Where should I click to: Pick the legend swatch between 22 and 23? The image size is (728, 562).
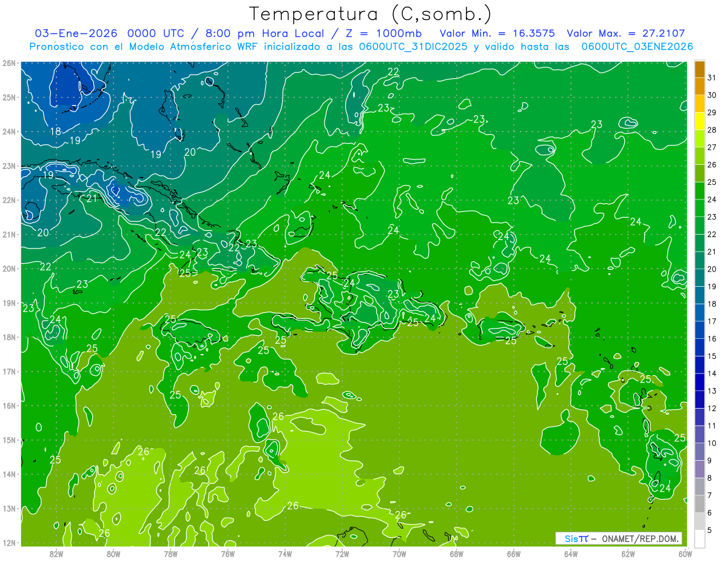pyautogui.click(x=699, y=226)
